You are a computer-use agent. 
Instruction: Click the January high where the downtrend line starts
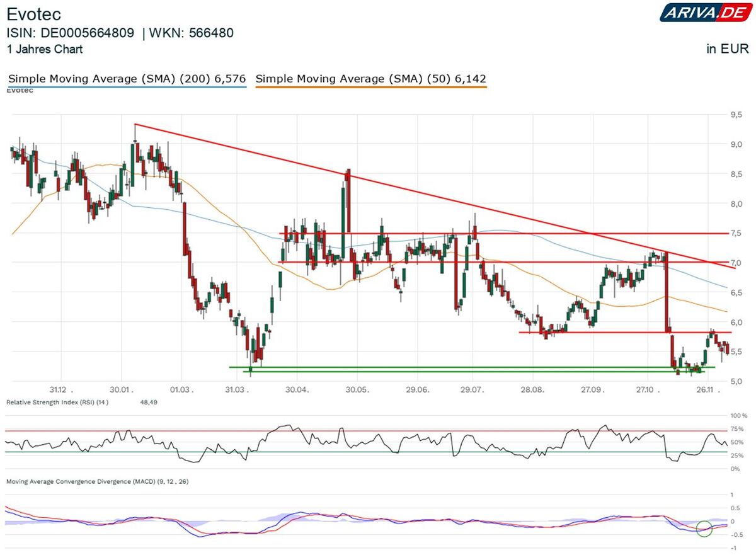[135, 124]
